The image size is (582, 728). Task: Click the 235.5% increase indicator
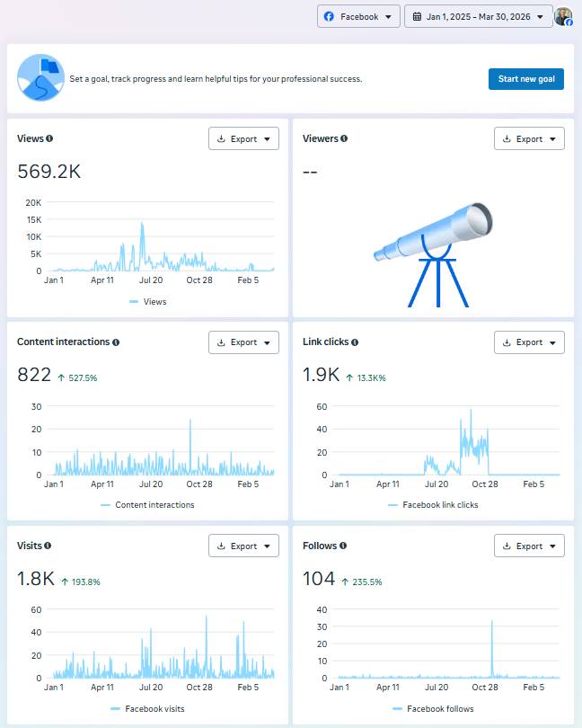pyautogui.click(x=362, y=582)
